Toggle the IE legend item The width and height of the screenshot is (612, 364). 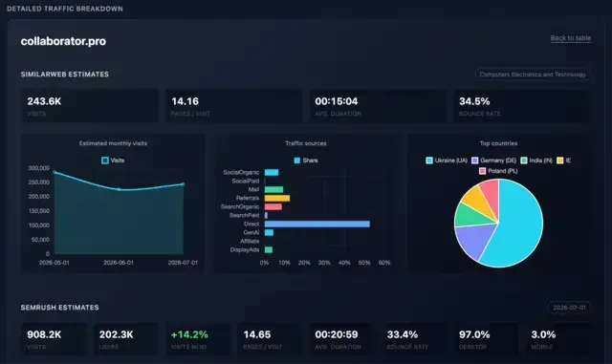tap(564, 161)
